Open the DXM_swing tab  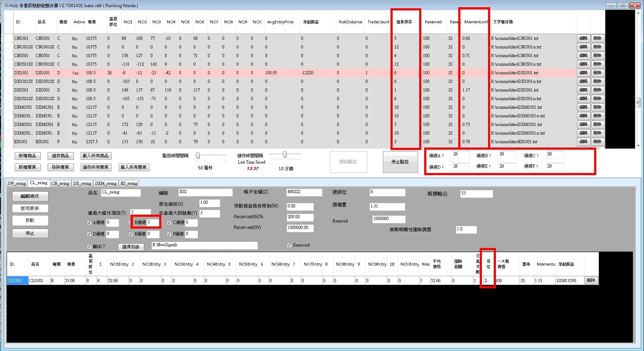[106, 183]
